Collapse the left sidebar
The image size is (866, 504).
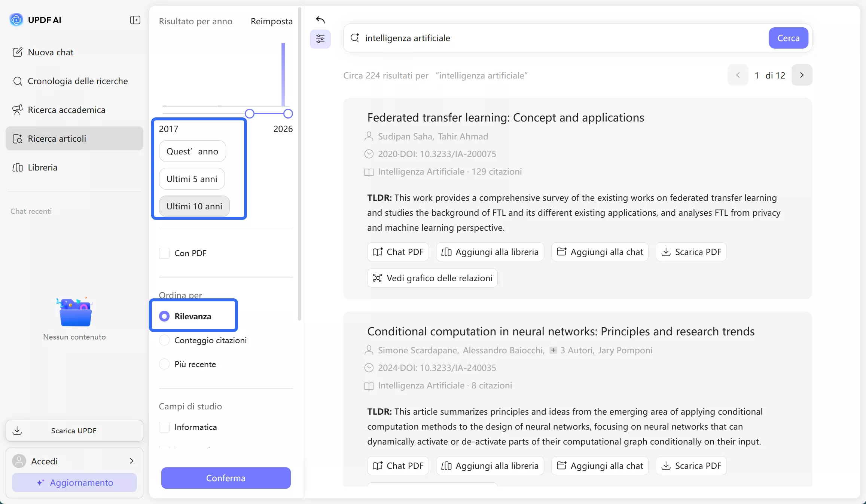pyautogui.click(x=135, y=20)
